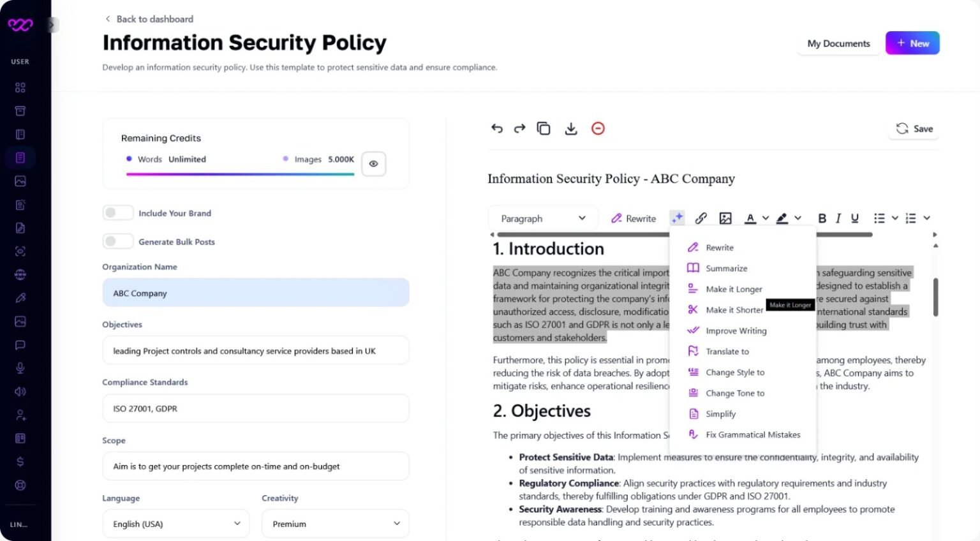This screenshot has height=541, width=980.
Task: Pick text color with the A icon
Action: pos(750,218)
